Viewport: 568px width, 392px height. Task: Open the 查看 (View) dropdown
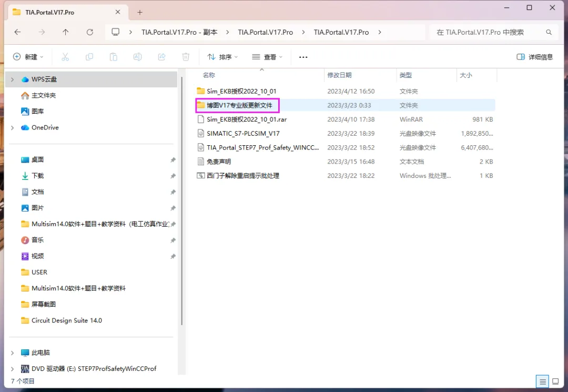(267, 57)
